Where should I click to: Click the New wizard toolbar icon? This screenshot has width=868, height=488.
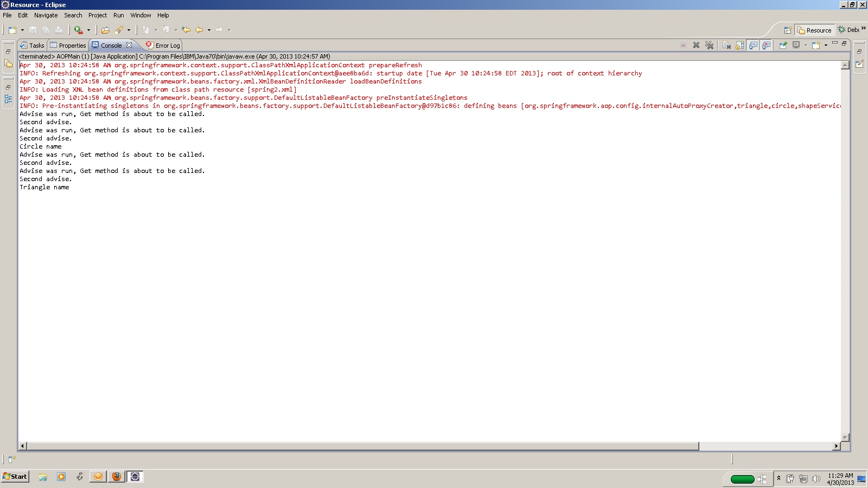[12, 30]
